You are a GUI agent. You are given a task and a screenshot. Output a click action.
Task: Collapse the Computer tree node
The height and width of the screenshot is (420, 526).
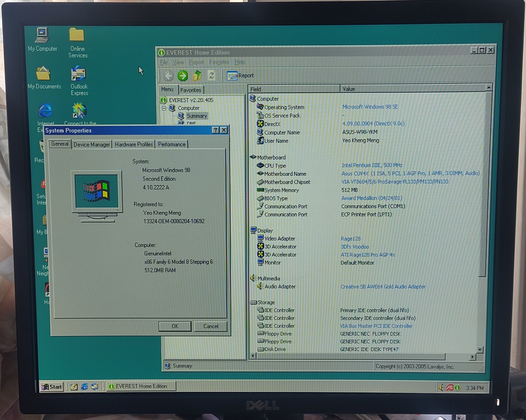click(164, 108)
